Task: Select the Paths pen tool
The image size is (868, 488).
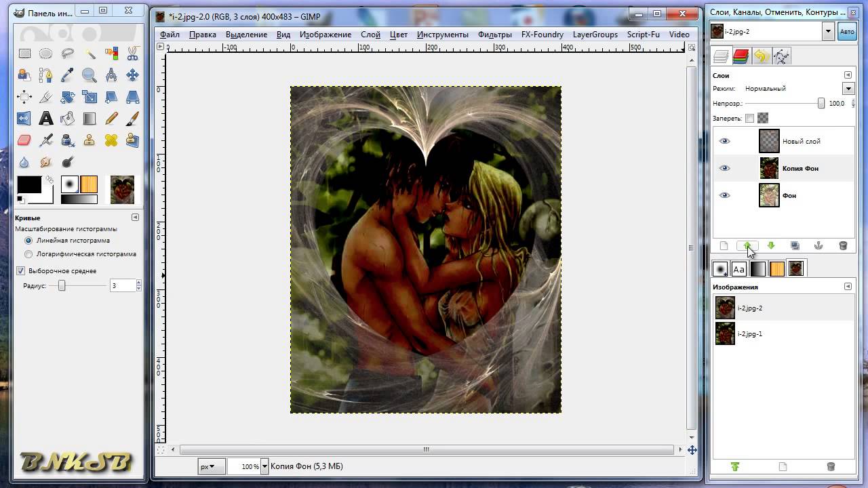Action: click(x=45, y=75)
